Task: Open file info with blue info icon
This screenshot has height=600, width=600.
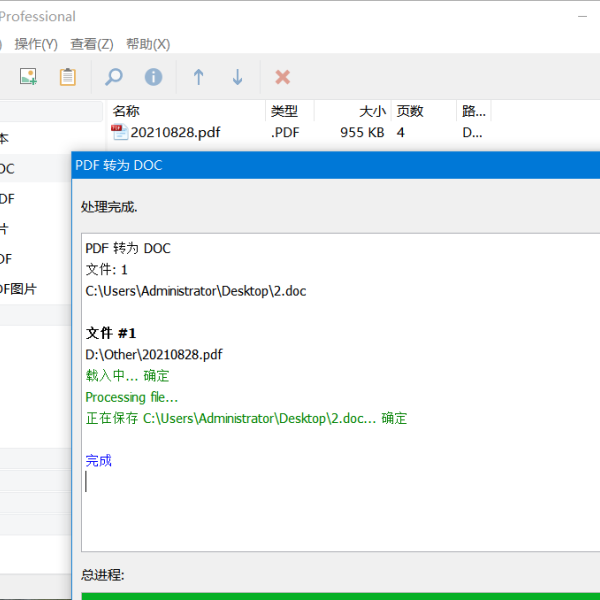Action: pos(153,77)
